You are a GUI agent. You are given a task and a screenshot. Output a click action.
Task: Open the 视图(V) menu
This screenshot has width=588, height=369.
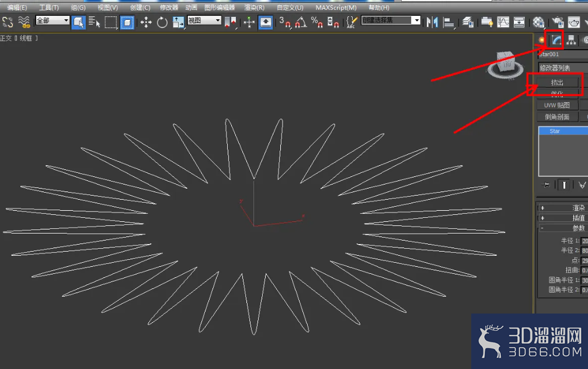(x=107, y=8)
